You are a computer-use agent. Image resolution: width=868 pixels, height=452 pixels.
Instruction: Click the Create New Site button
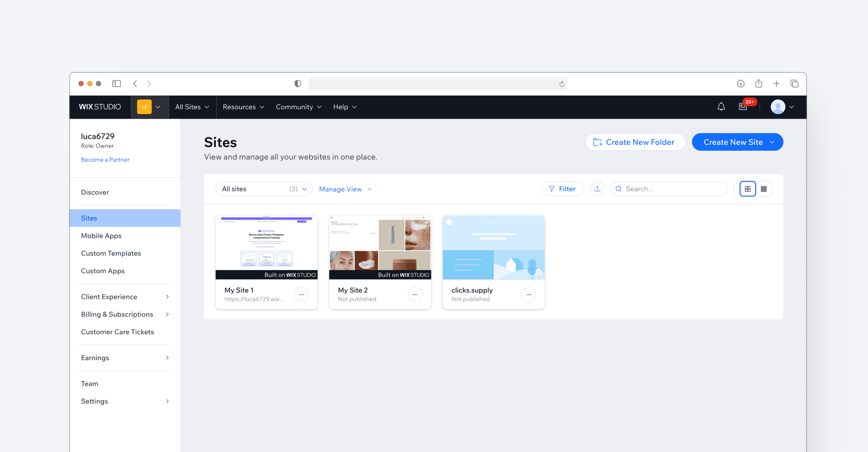point(737,142)
